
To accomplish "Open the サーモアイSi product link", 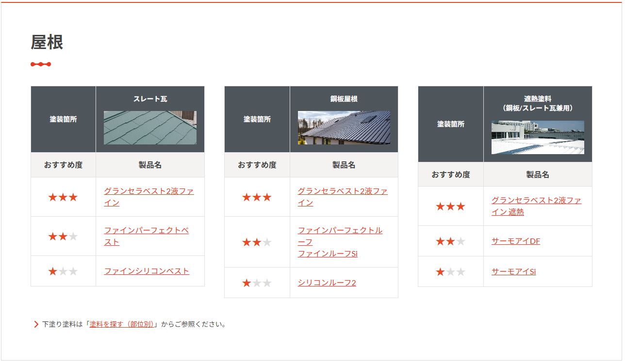I will pos(513,271).
